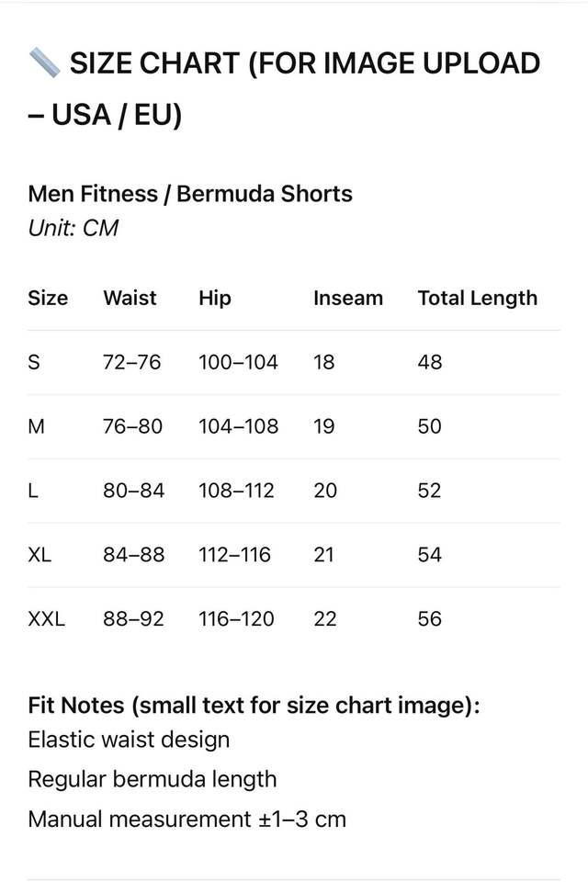Click total length value 56

pyautogui.click(x=430, y=619)
